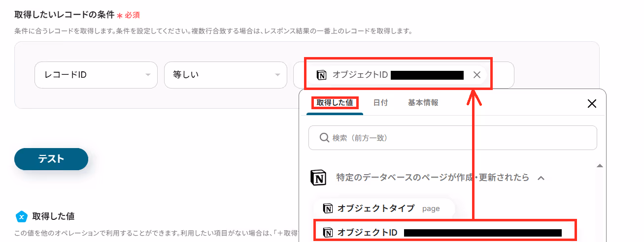Click the scrollbar up arrow in popup

coord(600,166)
